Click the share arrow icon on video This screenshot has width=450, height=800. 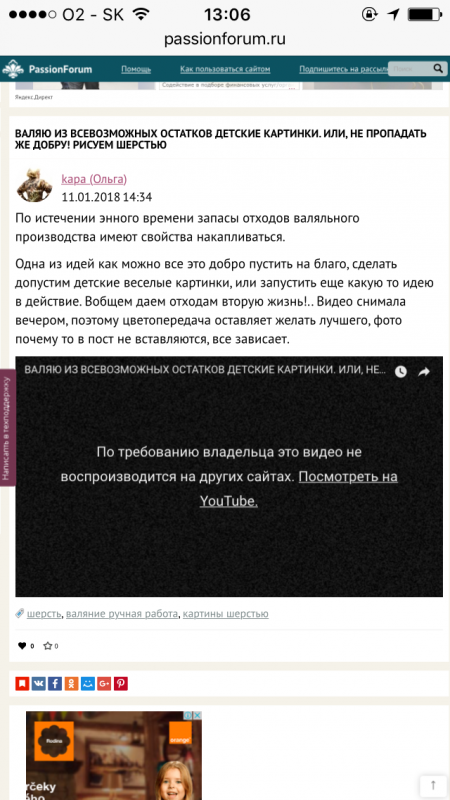point(424,372)
